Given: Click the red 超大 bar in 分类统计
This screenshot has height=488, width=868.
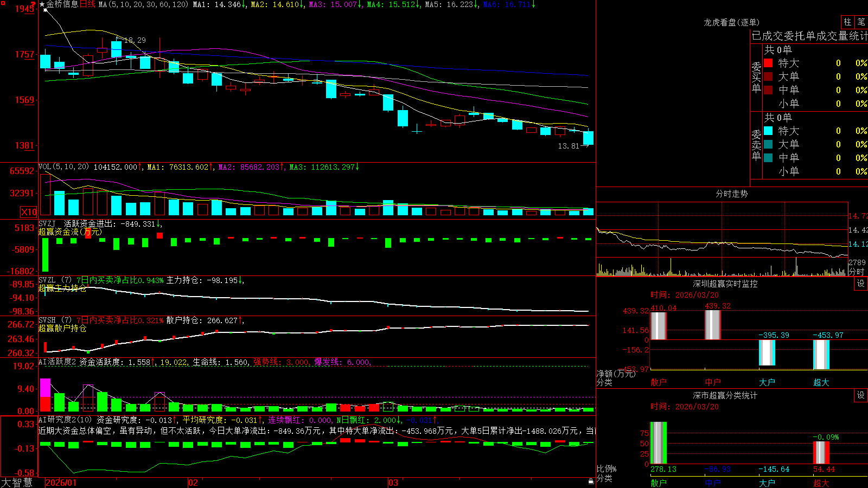Looking at the screenshot, I should click(821, 453).
